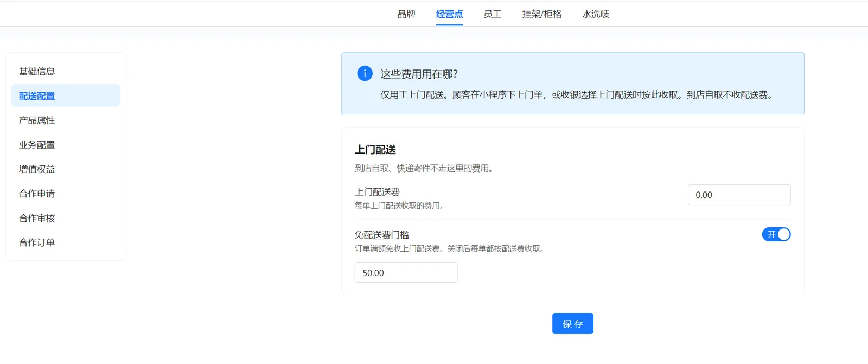This screenshot has width=868, height=364.
Task: Focus the free-delivery threshold field showing 50.00
Action: pyautogui.click(x=406, y=272)
